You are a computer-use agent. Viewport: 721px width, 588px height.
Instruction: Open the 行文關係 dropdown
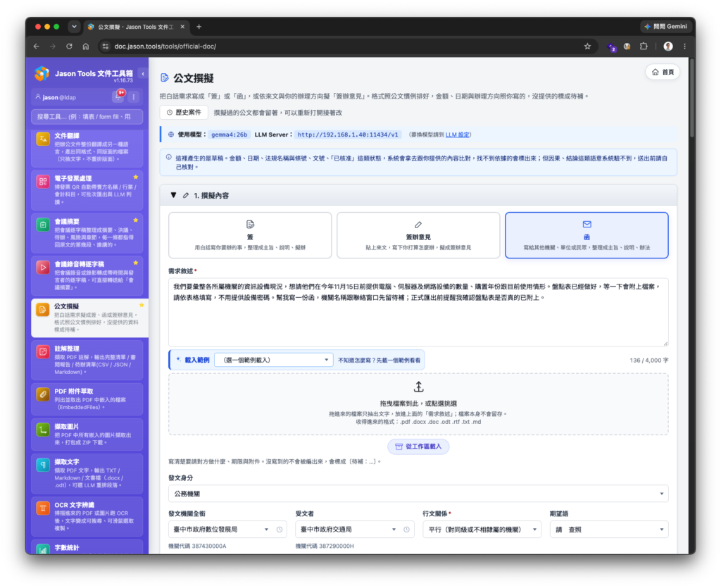[x=482, y=530]
